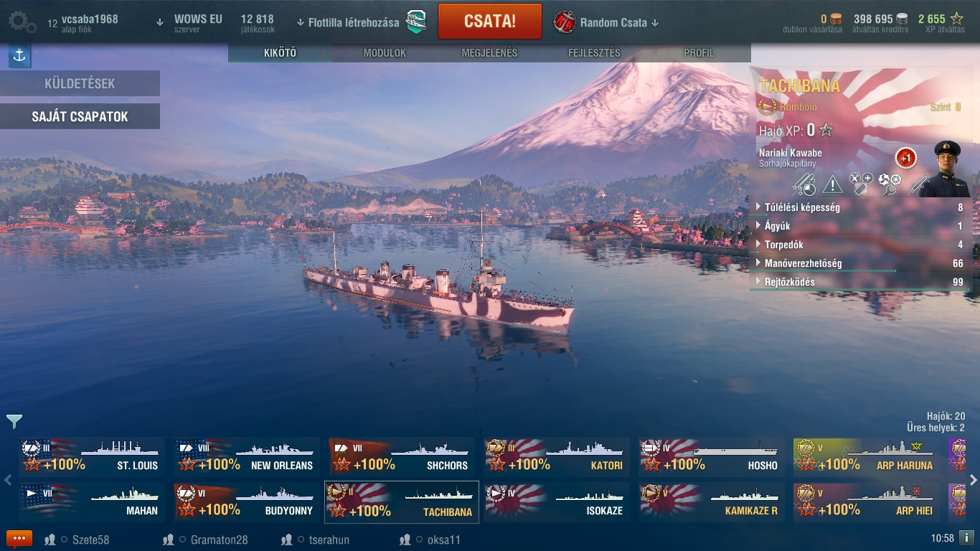The height and width of the screenshot is (551, 980).
Task: Expand the Torpedók stat row
Action: pos(861,245)
